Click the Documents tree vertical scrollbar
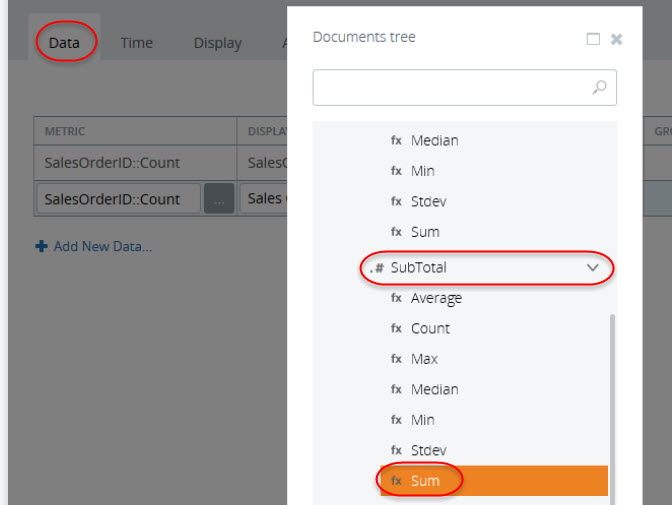672x505 pixels. [x=612, y=400]
